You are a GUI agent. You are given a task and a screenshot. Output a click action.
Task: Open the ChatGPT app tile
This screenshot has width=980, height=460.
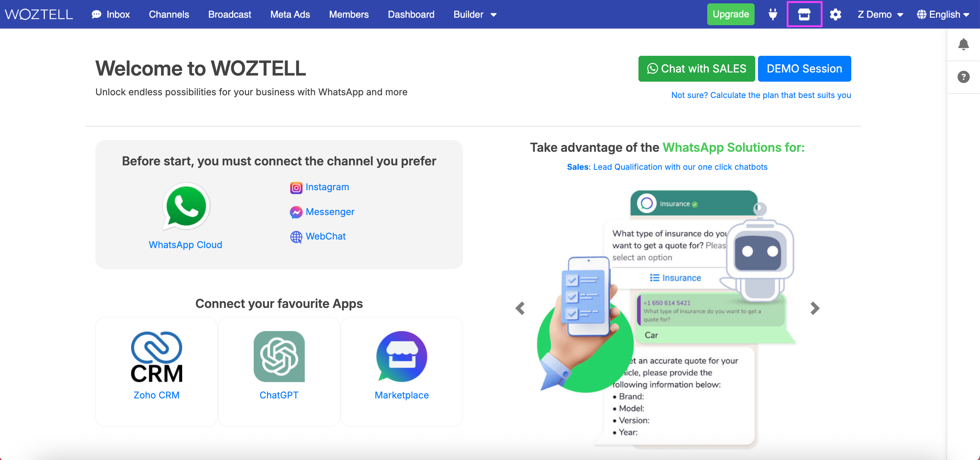279,372
